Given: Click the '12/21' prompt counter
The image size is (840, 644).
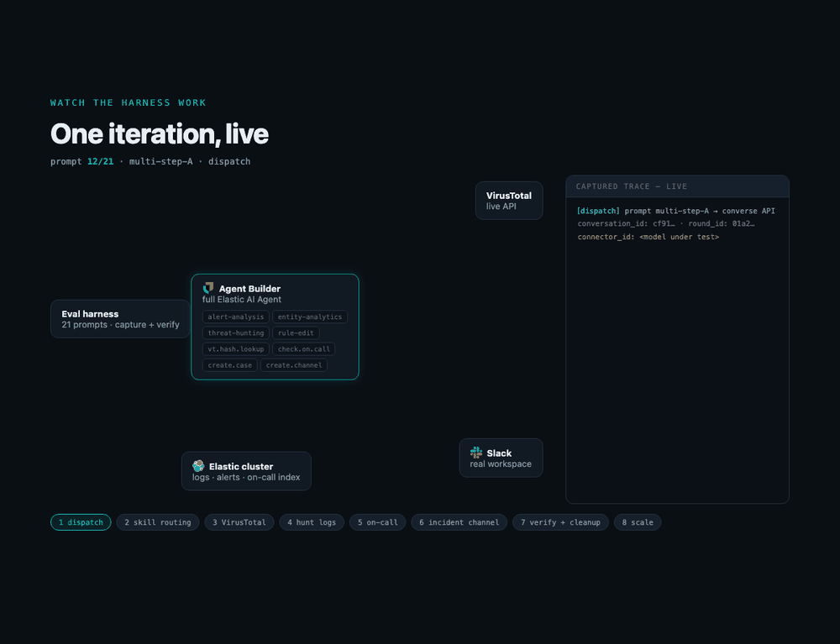Looking at the screenshot, I should click(100, 161).
